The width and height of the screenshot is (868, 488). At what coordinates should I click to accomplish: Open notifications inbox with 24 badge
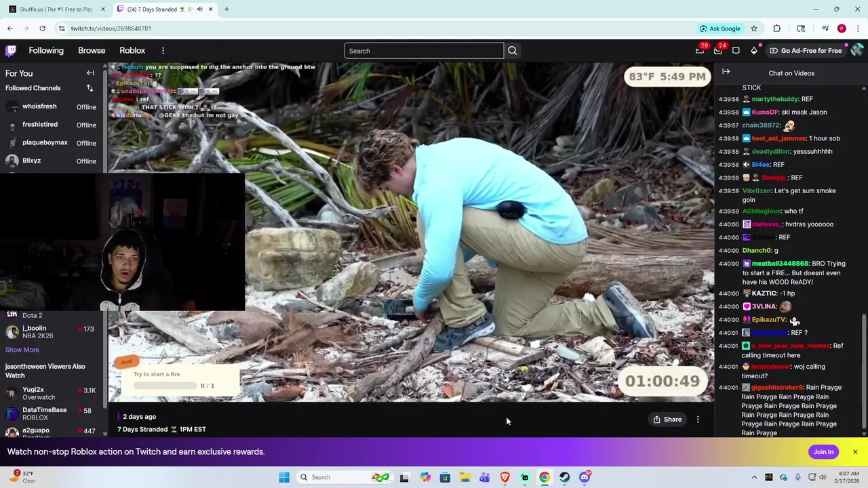click(718, 50)
